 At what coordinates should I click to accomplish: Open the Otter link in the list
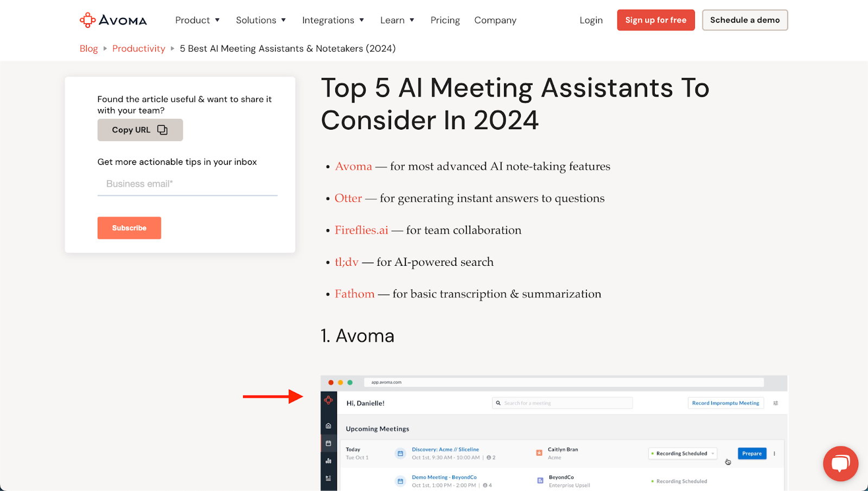(348, 199)
